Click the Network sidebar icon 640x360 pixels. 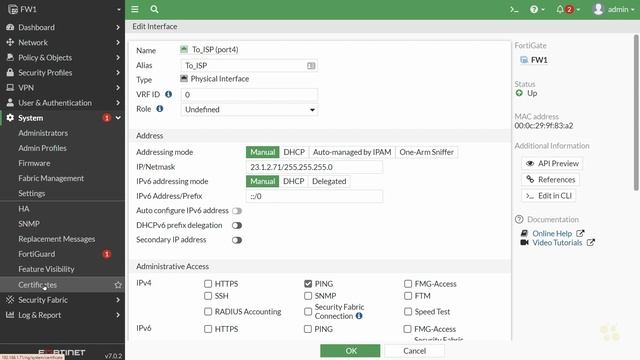pos(10,42)
